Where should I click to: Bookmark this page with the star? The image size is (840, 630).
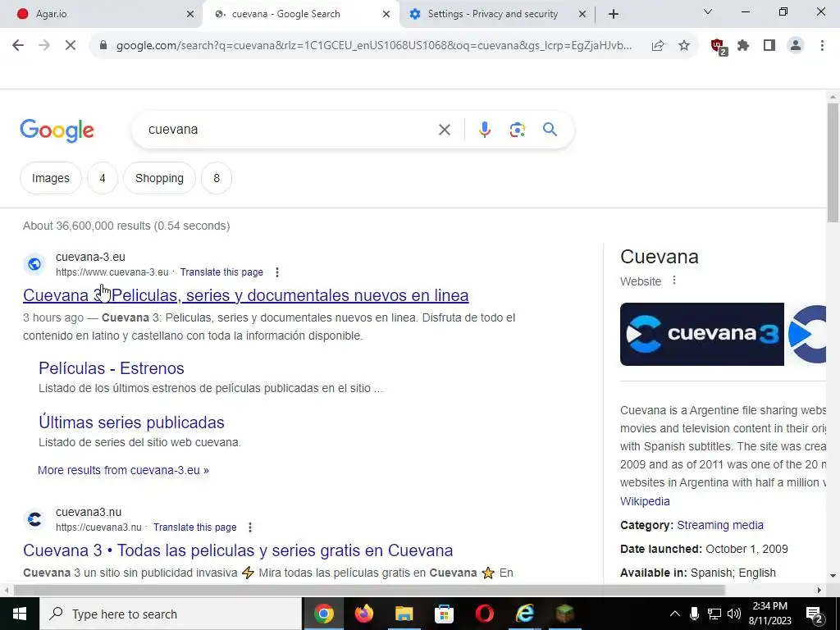point(684,46)
